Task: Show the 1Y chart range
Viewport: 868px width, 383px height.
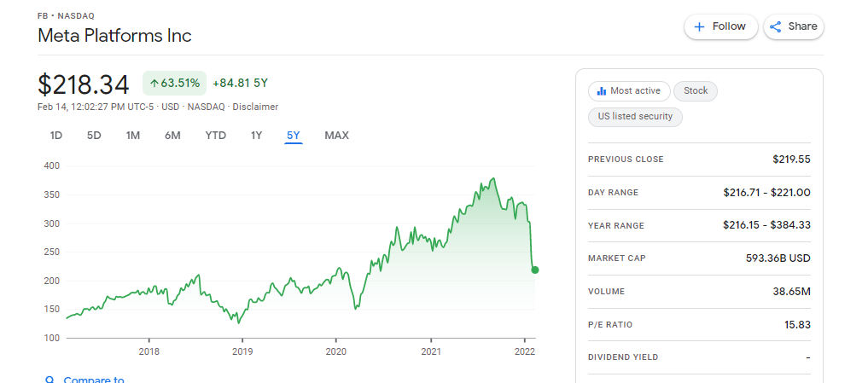Action: (x=256, y=136)
